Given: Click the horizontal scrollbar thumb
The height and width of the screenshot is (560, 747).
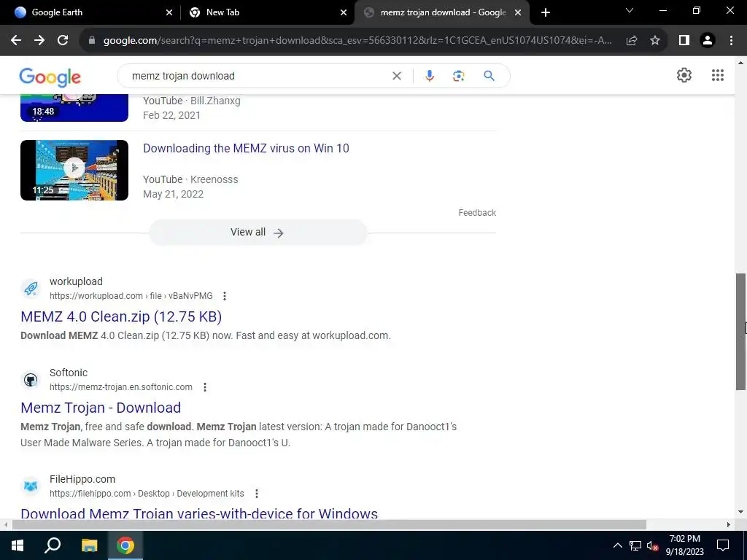Looking at the screenshot, I should tap(329, 525).
